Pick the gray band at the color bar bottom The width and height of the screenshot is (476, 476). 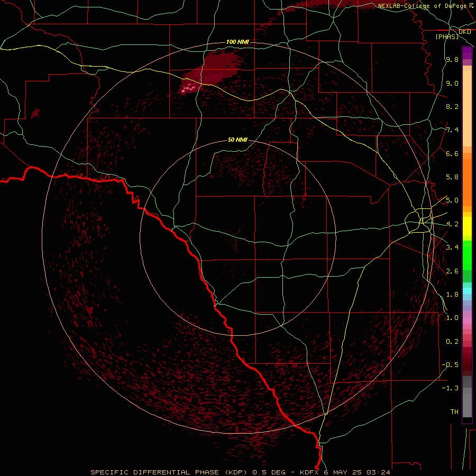[467, 397]
